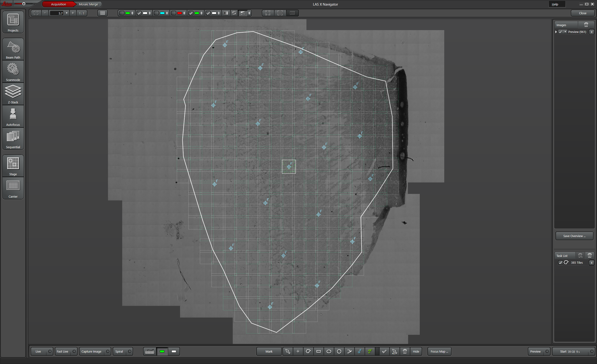Viewport: 597px width, 364px height.
Task: Click the green AF autofocus point tool
Action: point(370,351)
